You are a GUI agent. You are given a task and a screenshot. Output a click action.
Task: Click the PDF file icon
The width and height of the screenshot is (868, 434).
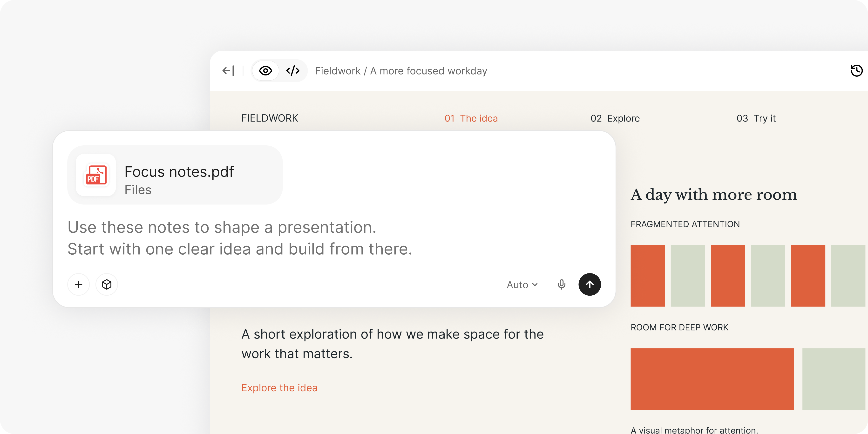tap(96, 175)
